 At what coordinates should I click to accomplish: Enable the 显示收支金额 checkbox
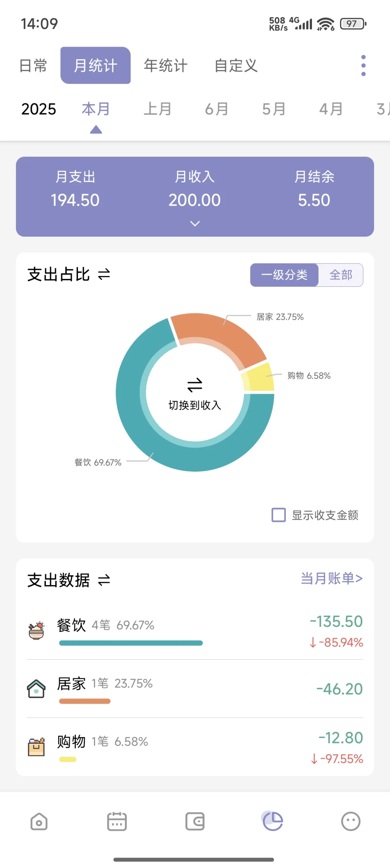(x=278, y=515)
